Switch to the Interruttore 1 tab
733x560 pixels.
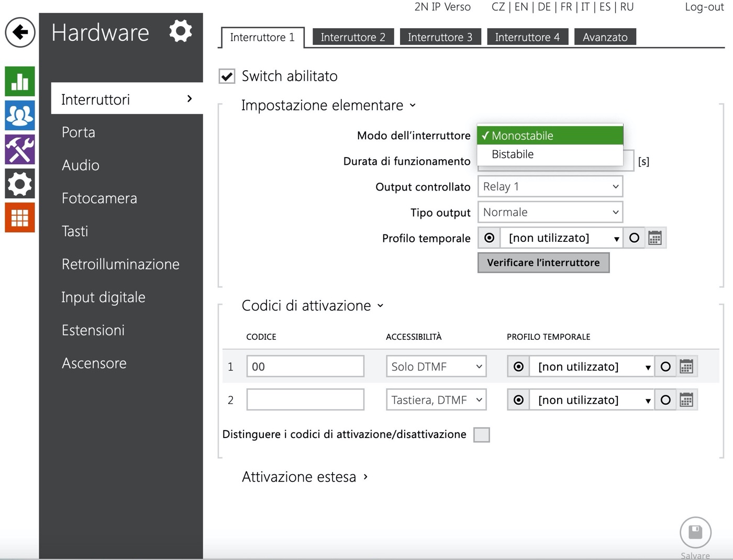click(x=262, y=37)
